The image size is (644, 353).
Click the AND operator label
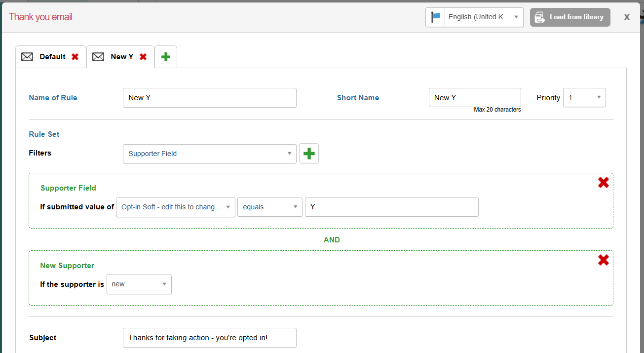(332, 240)
